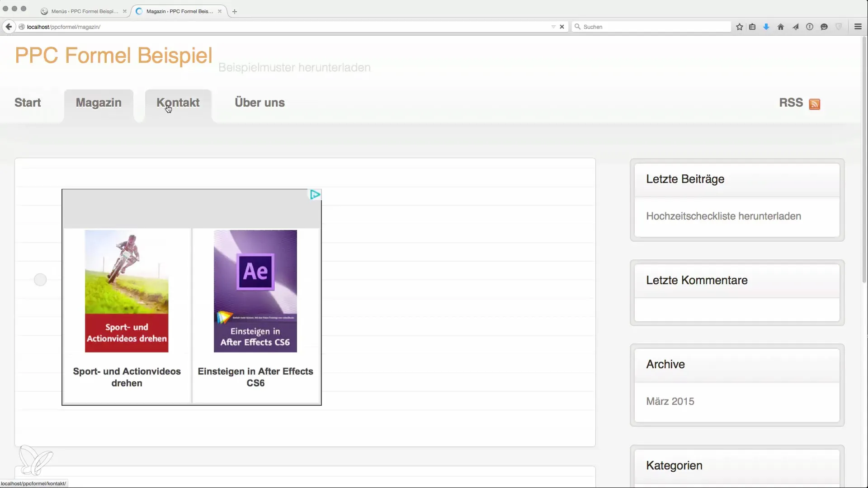The width and height of the screenshot is (868, 488).
Task: Go back with the back arrow
Action: pyautogui.click(x=9, y=27)
